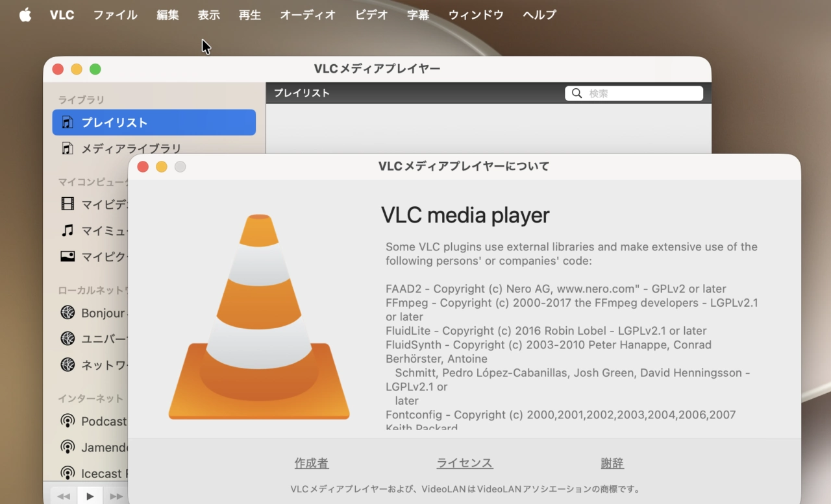Click the プレイリスト header above the list

[302, 93]
